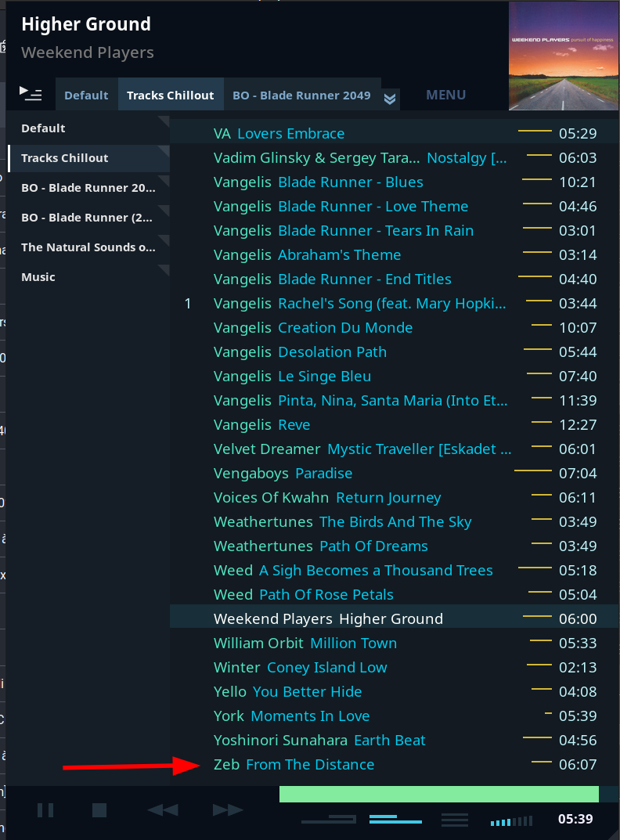Select Vangelis Blade Runner - Tears In Rain
The height and width of the screenshot is (840, 620).
[394, 230]
